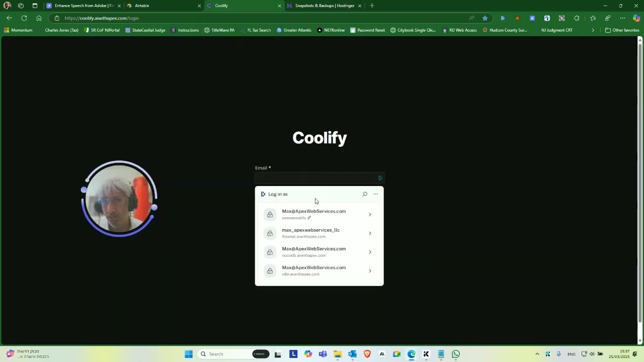Viewport: 644px width, 362px height.
Task: Toggle favorite star for this page
Action: point(485,18)
